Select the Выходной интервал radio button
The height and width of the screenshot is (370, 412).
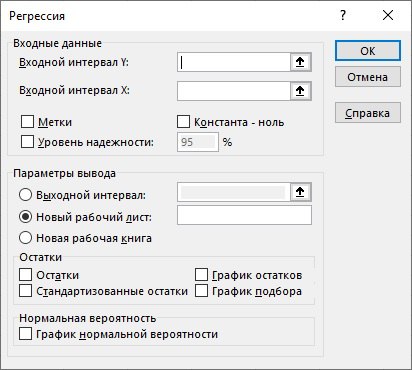tap(25, 195)
